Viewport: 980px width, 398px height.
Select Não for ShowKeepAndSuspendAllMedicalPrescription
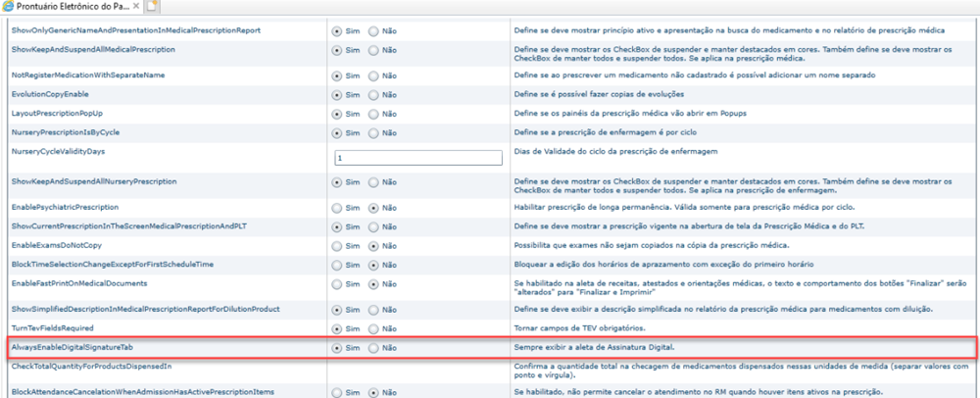coord(373,50)
